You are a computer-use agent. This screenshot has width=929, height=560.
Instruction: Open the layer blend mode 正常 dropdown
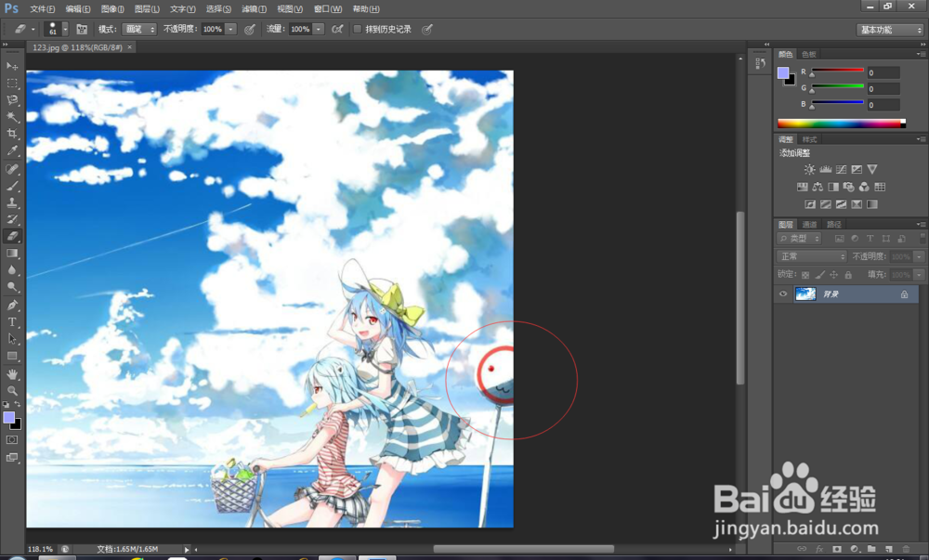812,256
